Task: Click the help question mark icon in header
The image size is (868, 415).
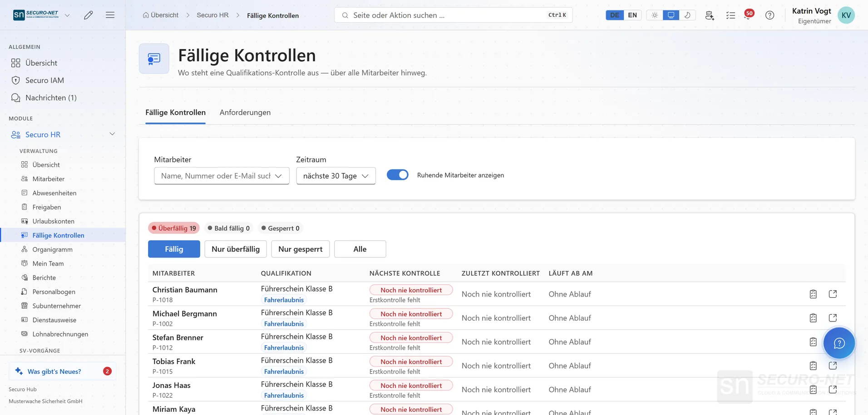Action: 769,15
